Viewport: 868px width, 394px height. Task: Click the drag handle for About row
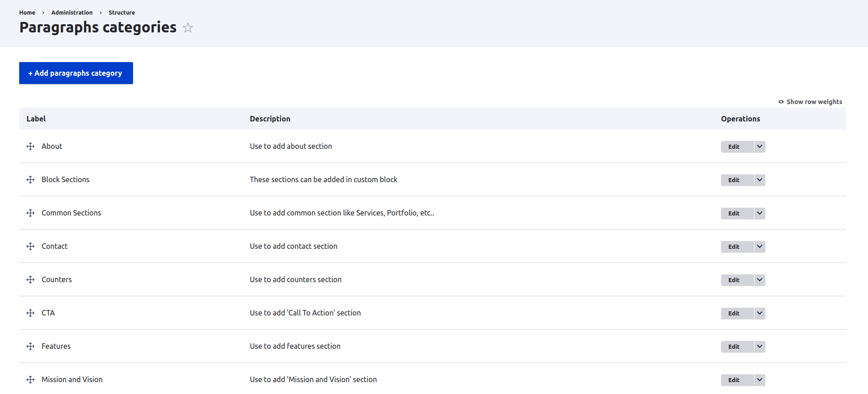[31, 146]
